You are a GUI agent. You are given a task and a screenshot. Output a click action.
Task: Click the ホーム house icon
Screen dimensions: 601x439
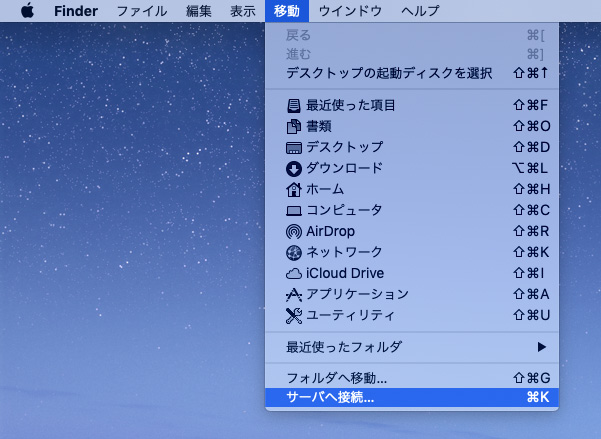tap(294, 189)
